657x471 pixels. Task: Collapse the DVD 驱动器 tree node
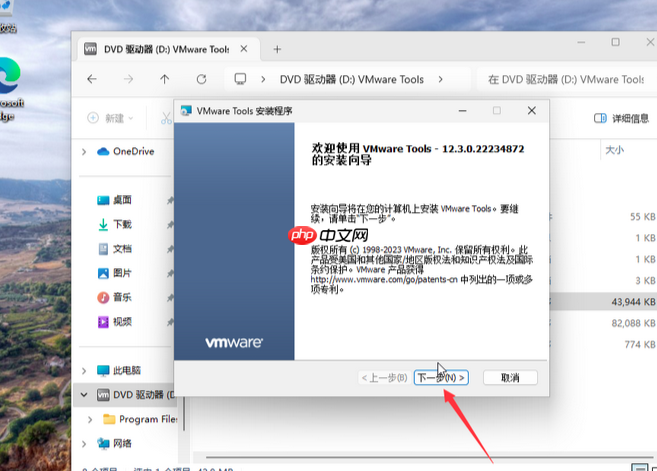tap(84, 395)
